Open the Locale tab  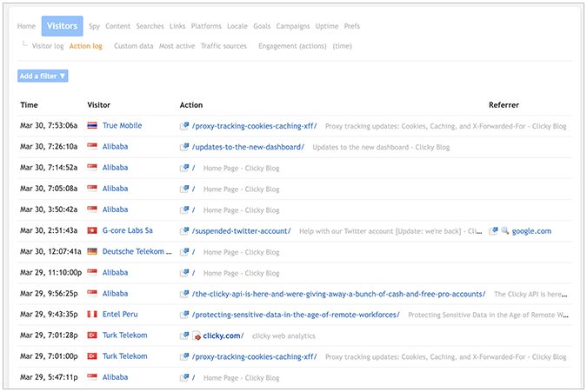pos(237,26)
